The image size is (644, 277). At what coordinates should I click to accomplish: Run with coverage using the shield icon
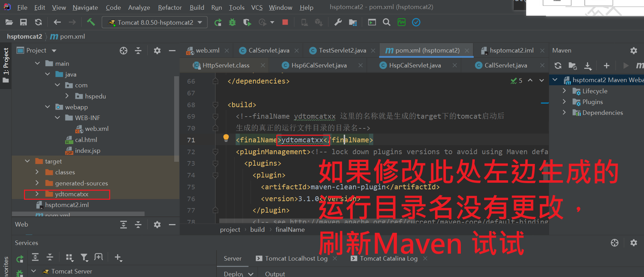(x=247, y=23)
